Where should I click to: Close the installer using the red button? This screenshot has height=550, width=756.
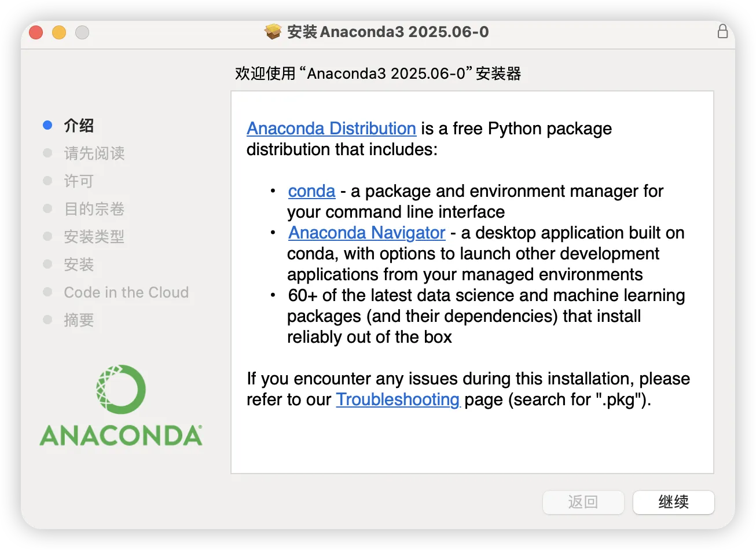[36, 32]
